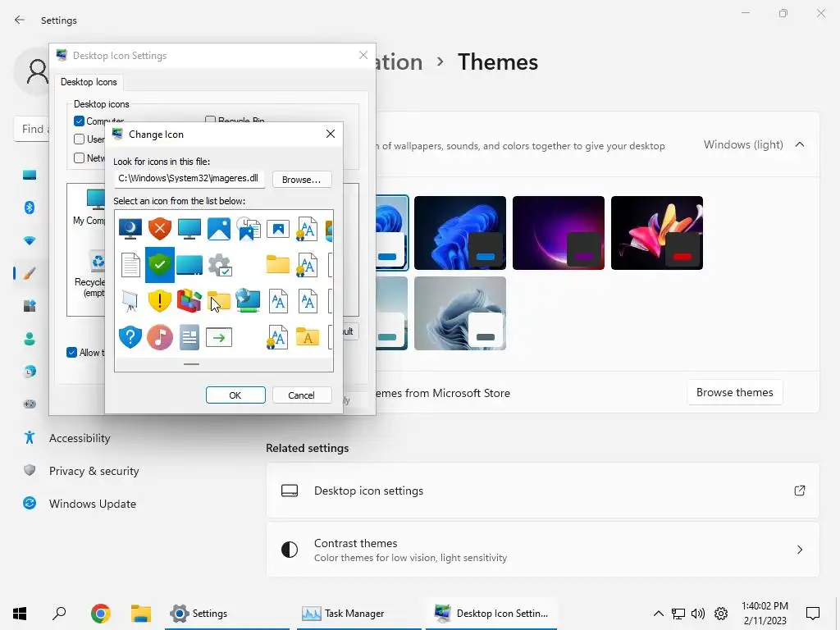Click Browse... for icon file
840x630 pixels.
pyautogui.click(x=302, y=180)
